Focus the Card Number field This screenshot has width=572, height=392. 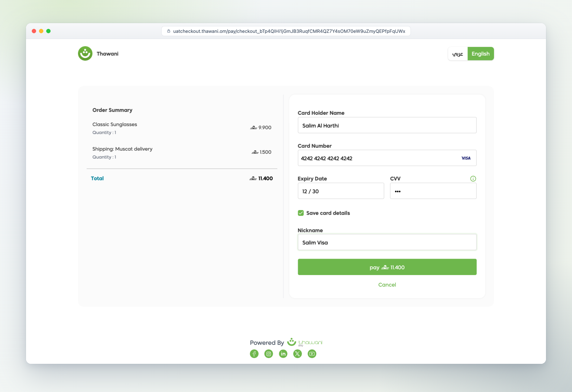point(387,158)
